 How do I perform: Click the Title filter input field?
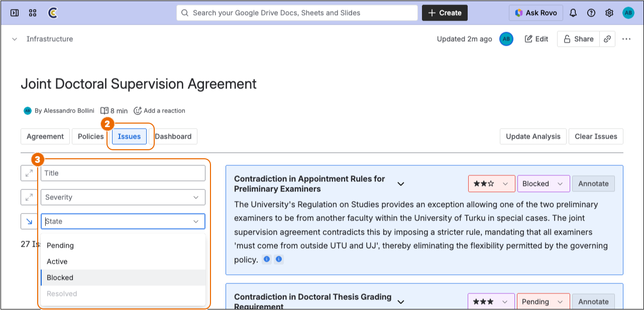point(123,173)
